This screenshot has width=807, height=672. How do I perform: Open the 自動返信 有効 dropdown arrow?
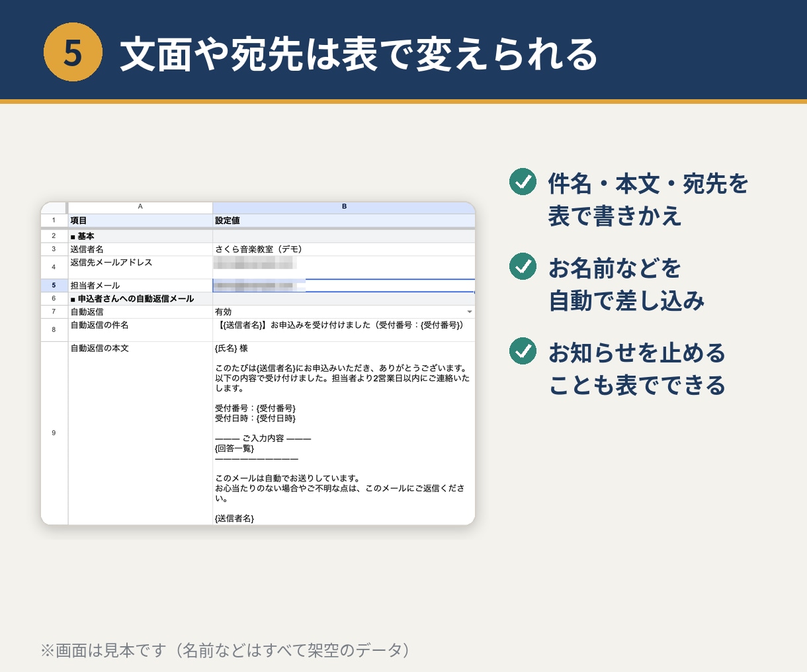470,312
